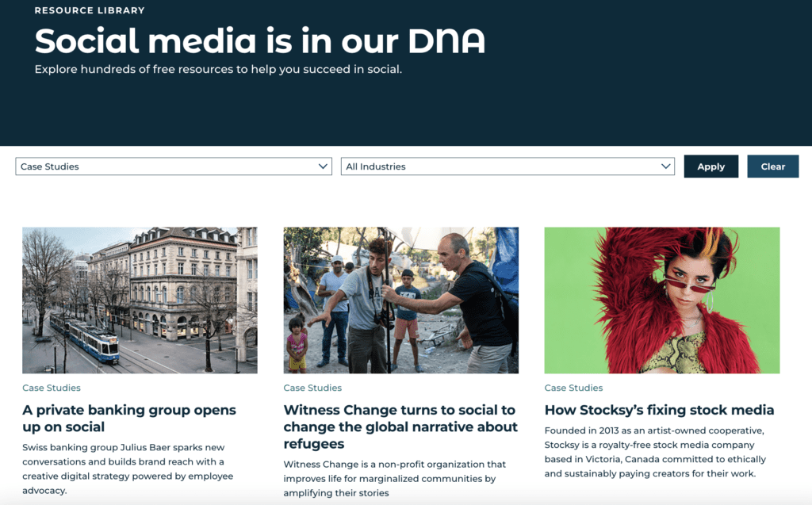Open the Stocksy red fur jacket image

pos(662,300)
